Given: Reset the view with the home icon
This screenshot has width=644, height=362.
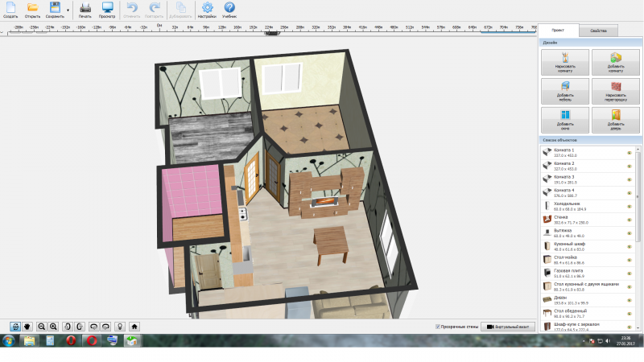Looking at the screenshot, I should [134, 327].
